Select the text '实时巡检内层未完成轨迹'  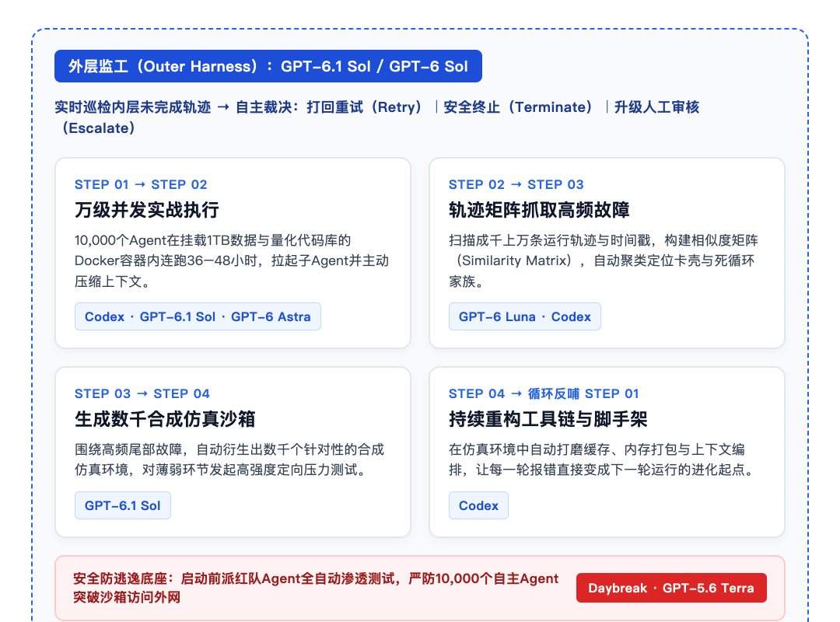[133, 107]
